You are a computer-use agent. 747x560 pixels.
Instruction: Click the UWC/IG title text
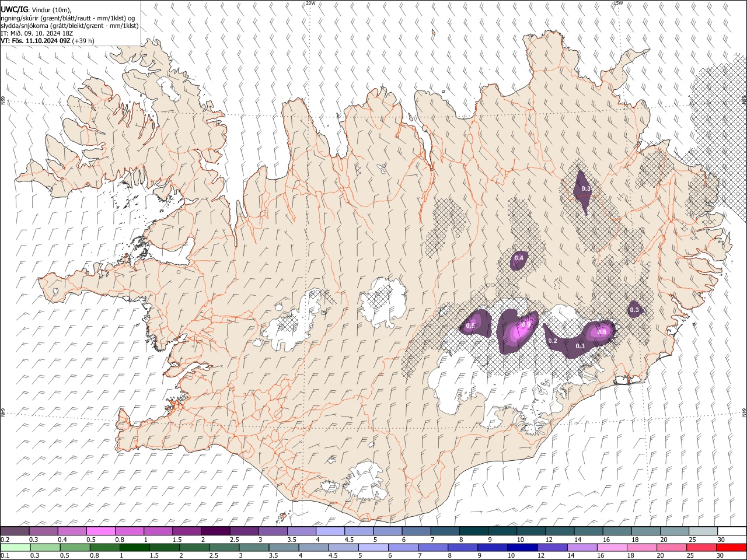pyautogui.click(x=14, y=10)
